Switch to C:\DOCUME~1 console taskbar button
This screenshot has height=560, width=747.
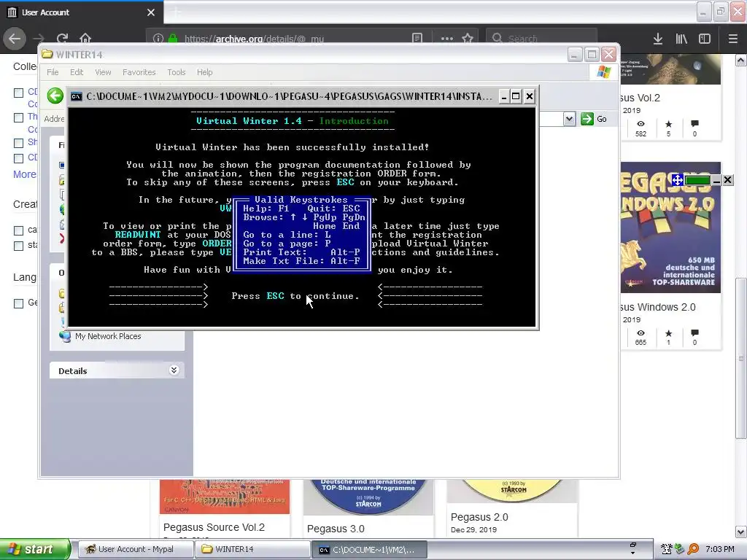pos(369,550)
